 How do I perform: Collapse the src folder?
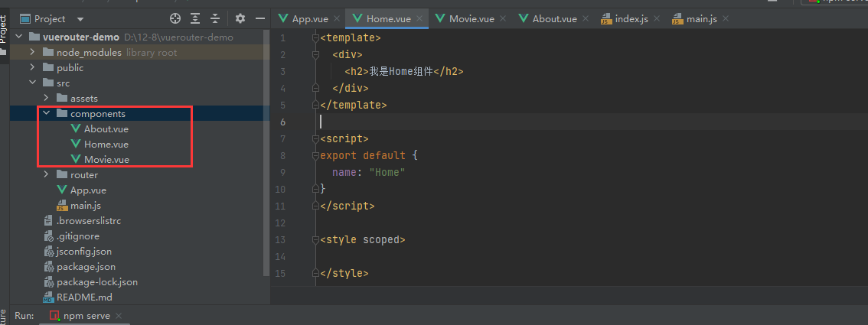32,83
